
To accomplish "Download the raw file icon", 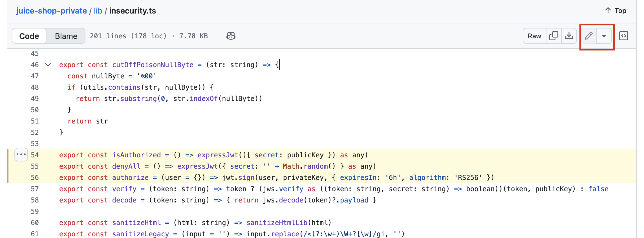I will coord(569,36).
